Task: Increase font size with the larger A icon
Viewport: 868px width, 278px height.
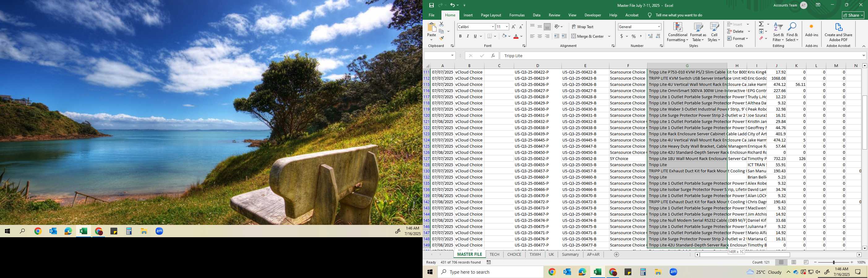Action: (x=513, y=27)
